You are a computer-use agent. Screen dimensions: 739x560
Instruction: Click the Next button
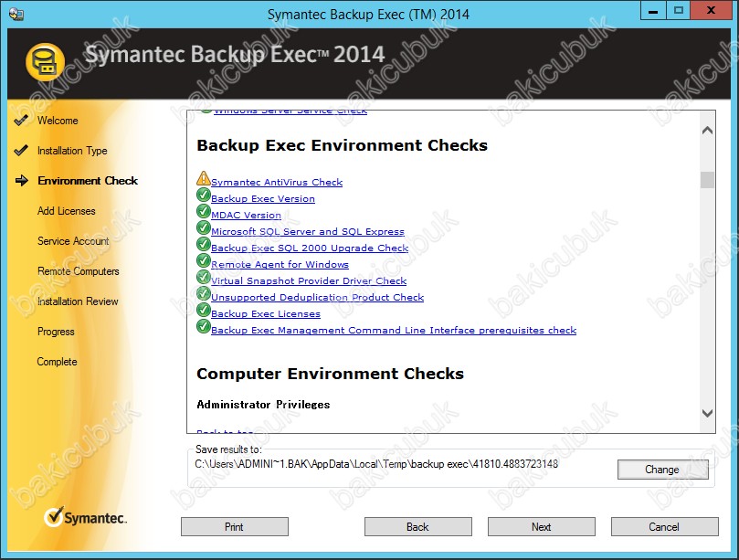pyautogui.click(x=542, y=526)
